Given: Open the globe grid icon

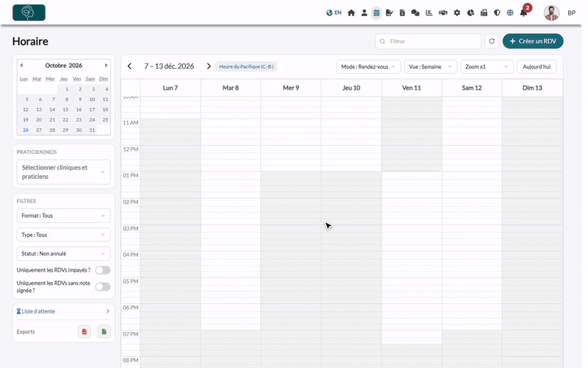Looking at the screenshot, I should 510,13.
